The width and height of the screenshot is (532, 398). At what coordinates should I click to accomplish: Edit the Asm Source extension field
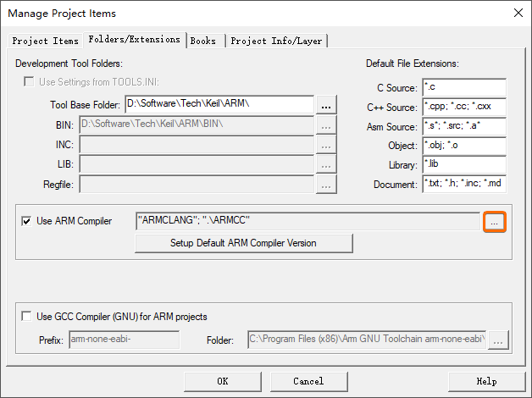click(x=464, y=126)
